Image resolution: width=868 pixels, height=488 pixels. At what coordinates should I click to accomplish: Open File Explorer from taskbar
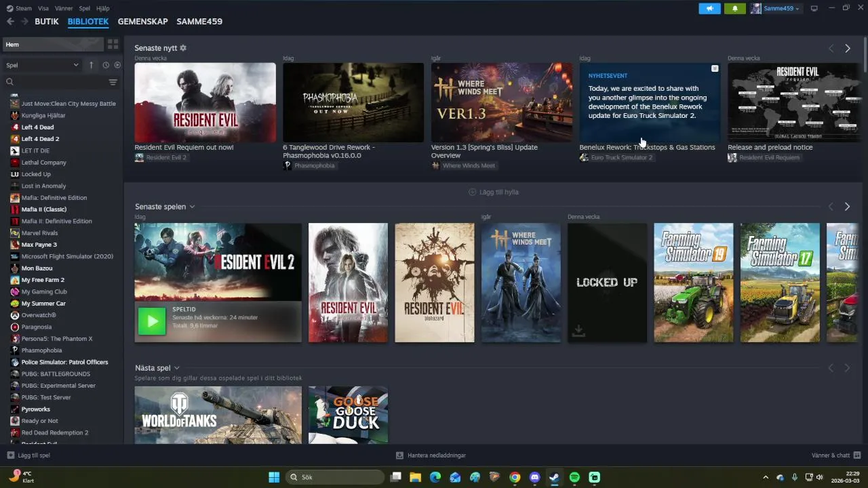tap(416, 477)
